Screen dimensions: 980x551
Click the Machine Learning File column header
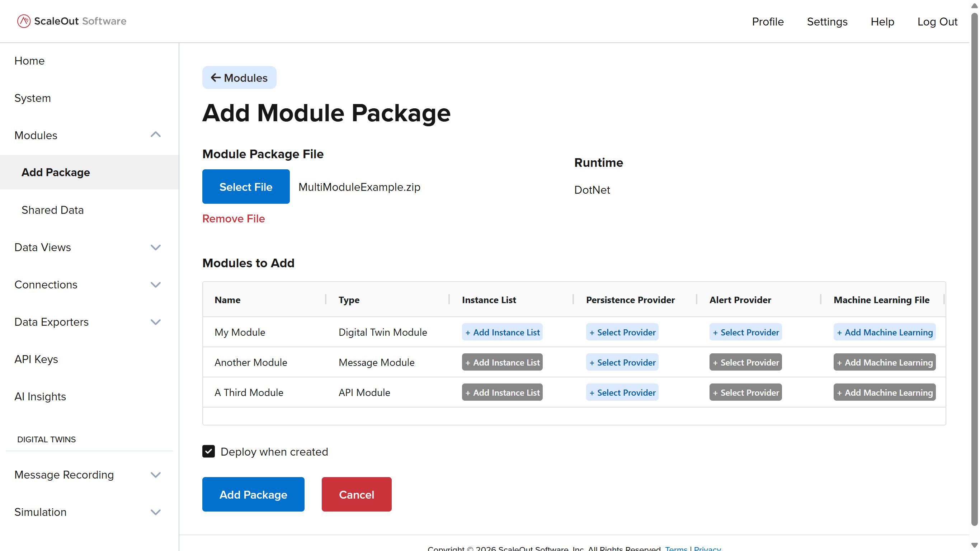click(881, 300)
